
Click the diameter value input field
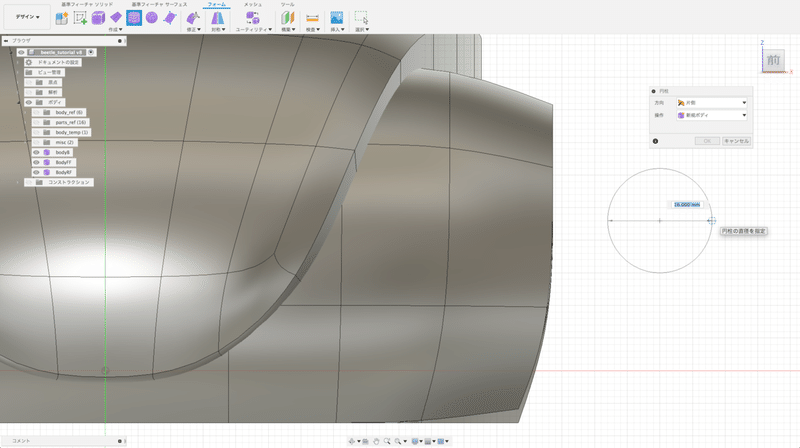coord(686,204)
